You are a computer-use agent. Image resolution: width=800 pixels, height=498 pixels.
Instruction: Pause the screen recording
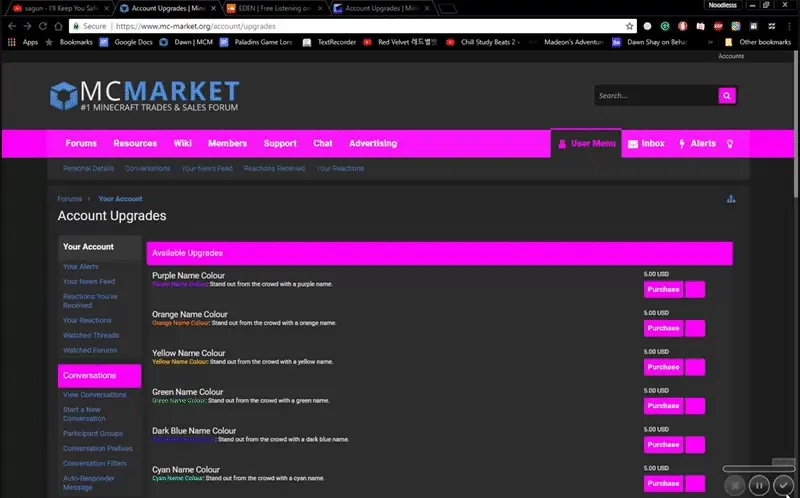(x=759, y=485)
